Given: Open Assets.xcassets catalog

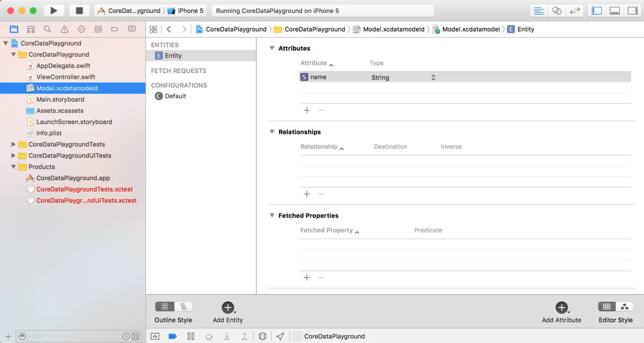Looking at the screenshot, I should point(60,110).
